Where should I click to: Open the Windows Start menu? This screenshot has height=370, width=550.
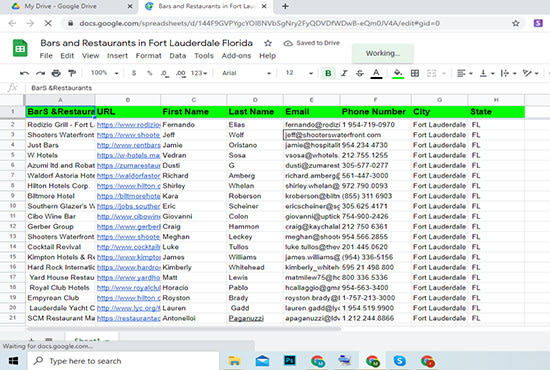click(x=13, y=361)
